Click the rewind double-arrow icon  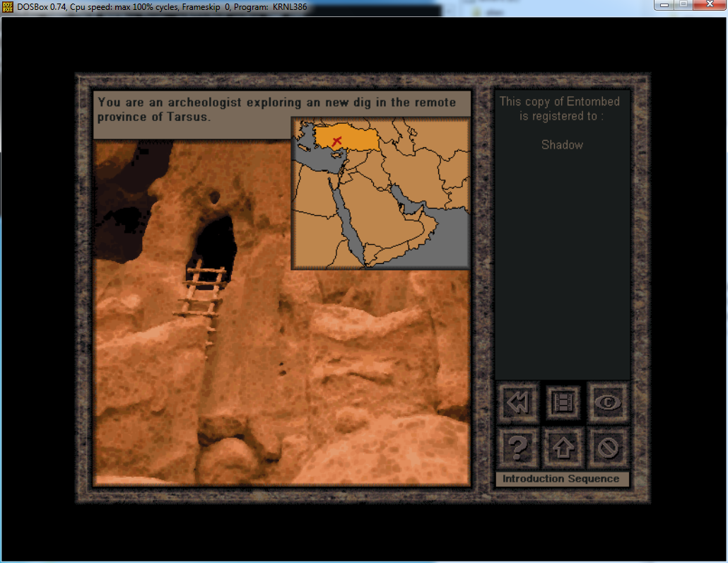pyautogui.click(x=517, y=402)
